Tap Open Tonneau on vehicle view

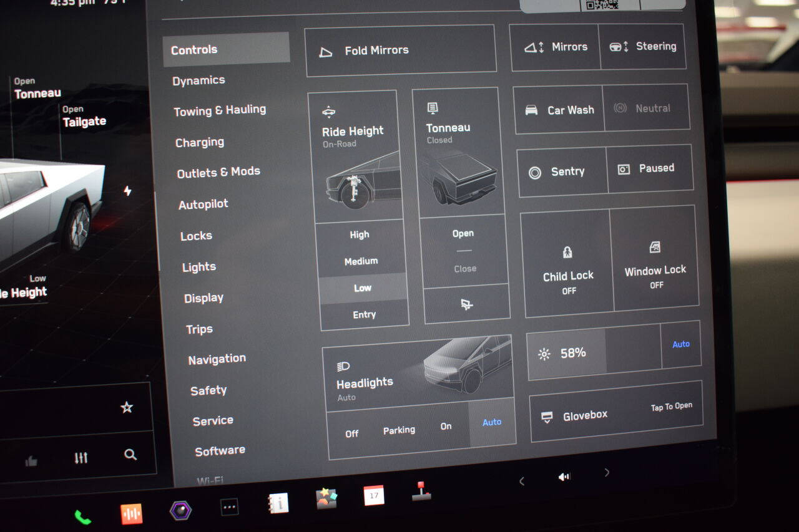point(37,89)
